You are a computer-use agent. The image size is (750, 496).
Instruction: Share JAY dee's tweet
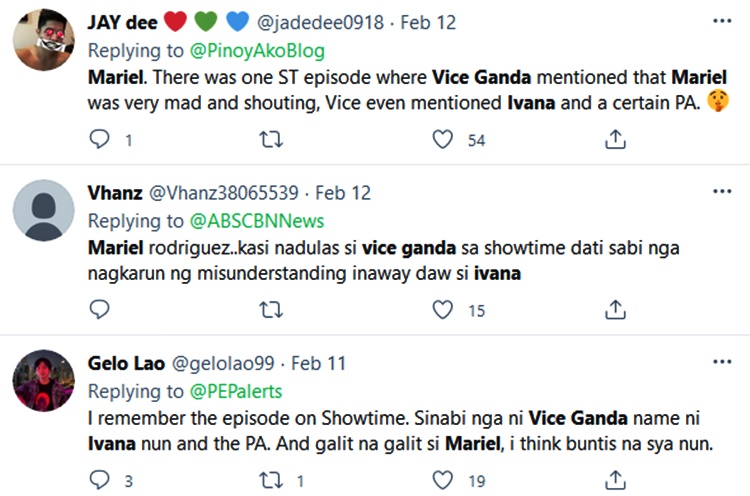615,139
